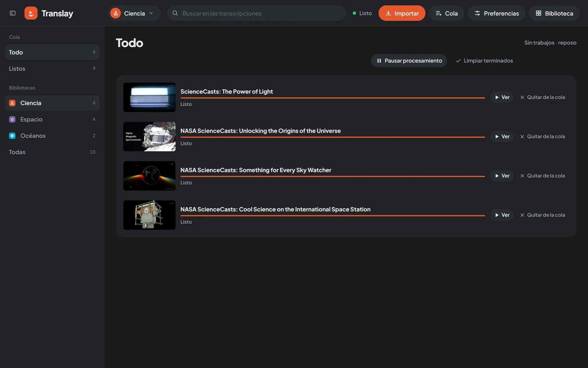Screen dimensions: 588x368
Task: Click Limpiar terminados
Action: tap(484, 61)
